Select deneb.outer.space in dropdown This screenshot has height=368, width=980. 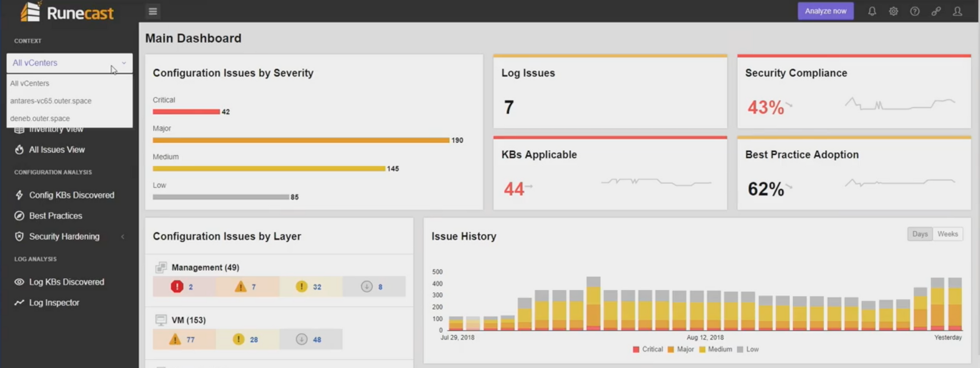(x=70, y=119)
